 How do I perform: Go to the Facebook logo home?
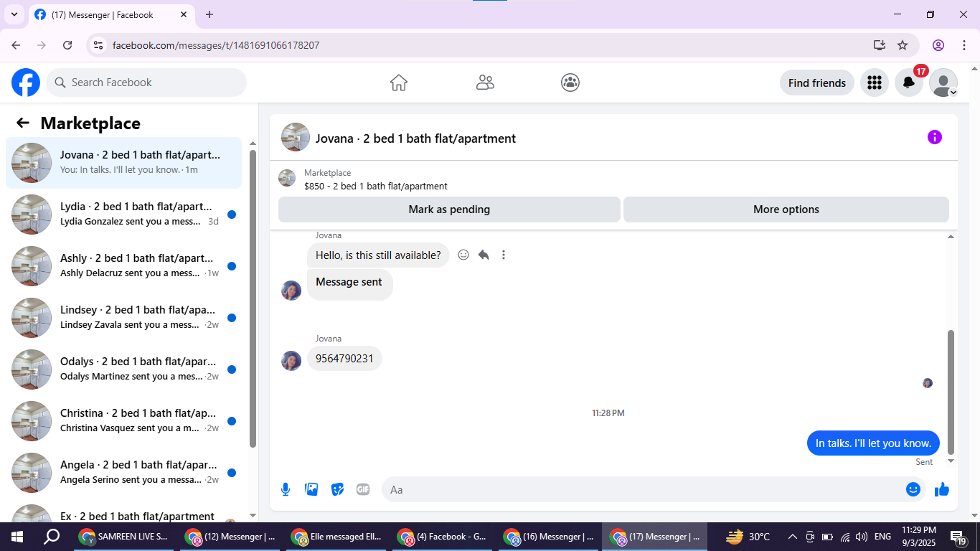pyautogui.click(x=26, y=83)
